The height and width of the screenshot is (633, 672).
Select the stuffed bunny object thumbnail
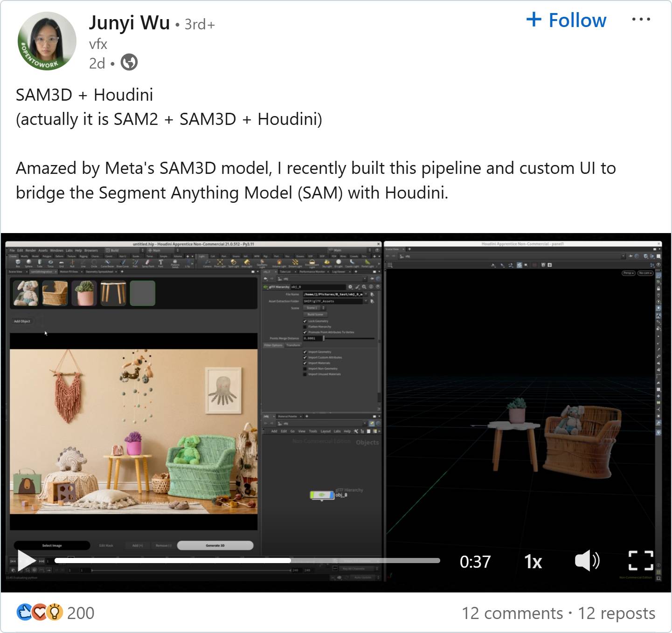26,293
